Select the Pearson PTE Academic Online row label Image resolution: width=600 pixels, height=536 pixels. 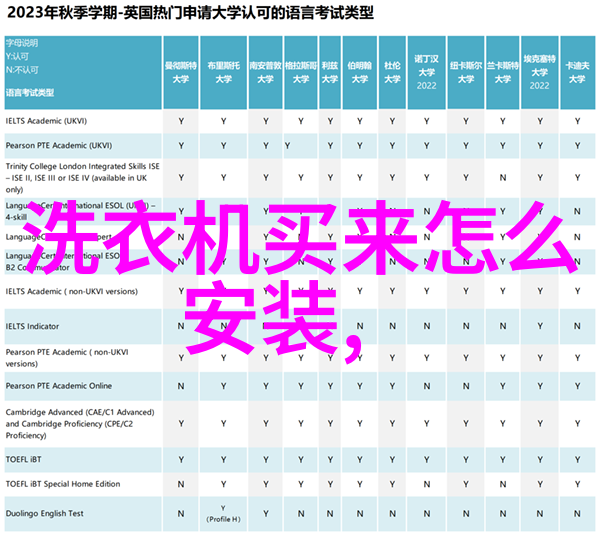pyautogui.click(x=59, y=386)
